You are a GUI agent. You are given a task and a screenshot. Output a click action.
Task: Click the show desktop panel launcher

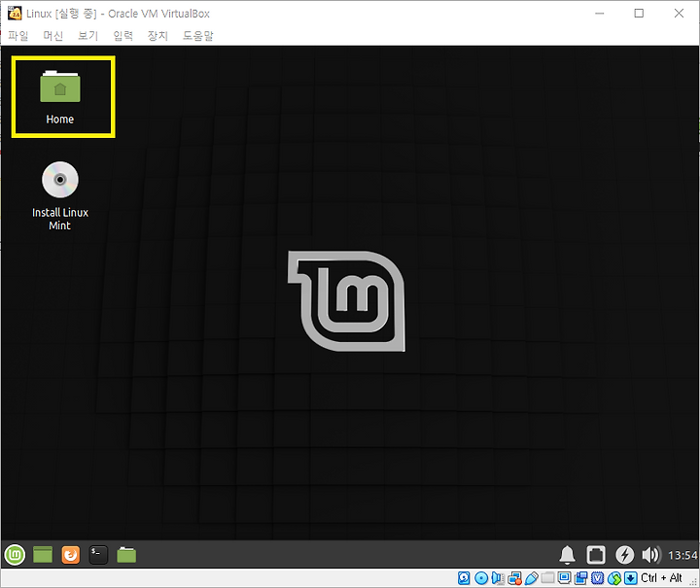pyautogui.click(x=43, y=555)
